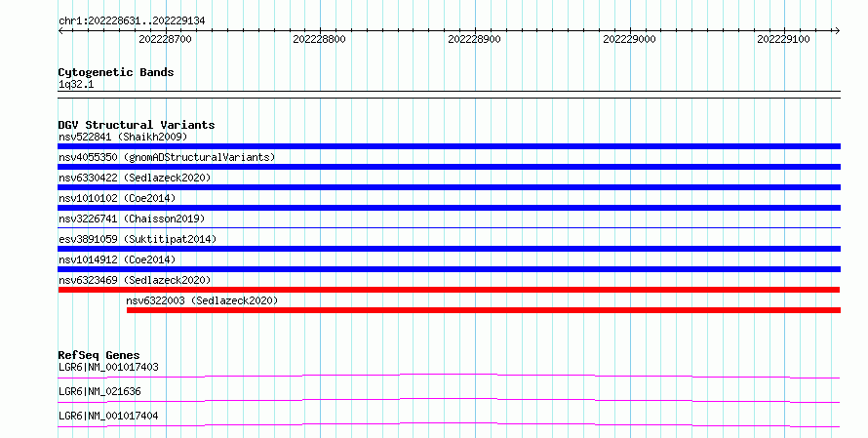868x438 pixels.
Task: Click the RefSeq Genes track title
Action: point(99,355)
